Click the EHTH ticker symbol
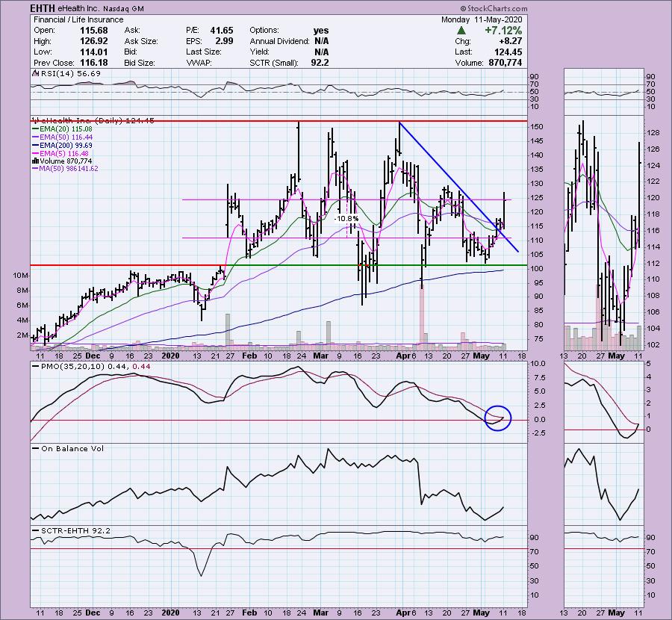This screenshot has height=620, width=672. (42, 8)
